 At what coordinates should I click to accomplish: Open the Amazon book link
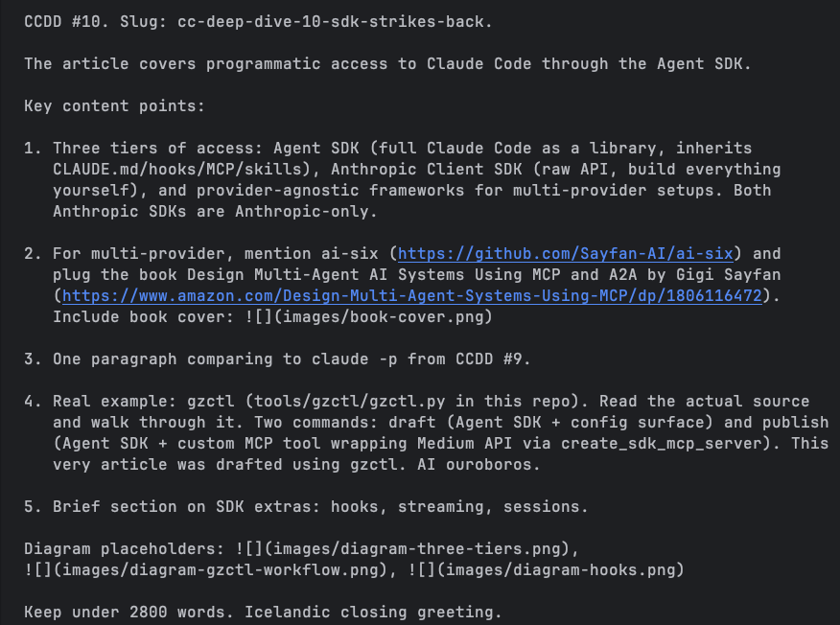(411, 296)
